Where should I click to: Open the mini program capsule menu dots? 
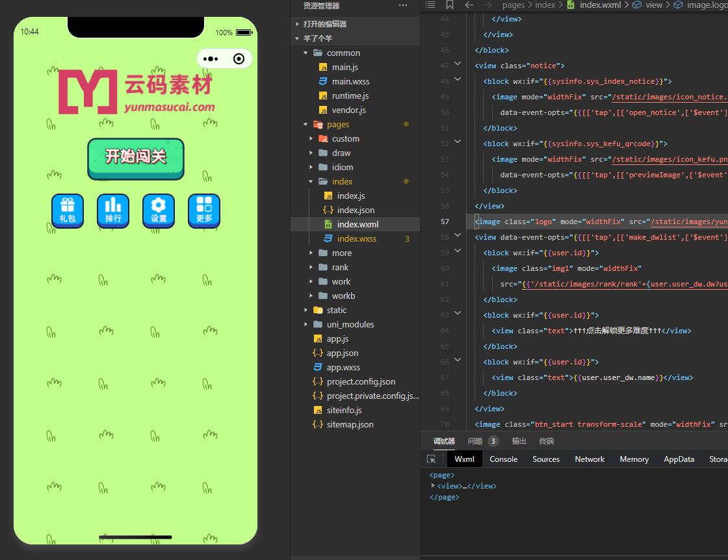(211, 59)
